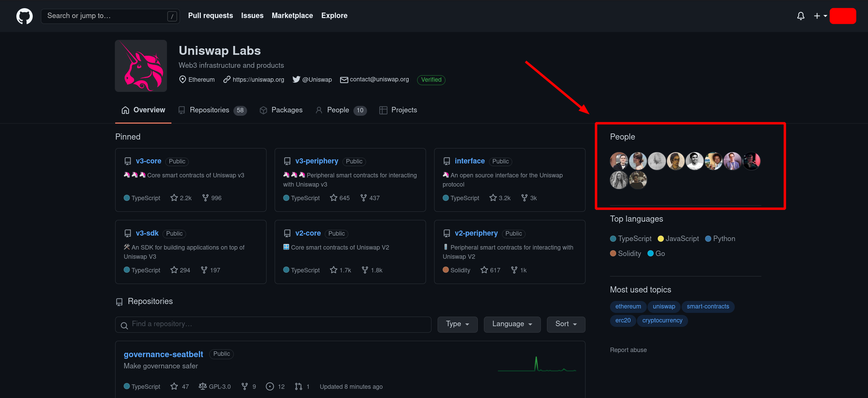Click the GitHub Octocat logo
868x398 pixels.
[x=25, y=16]
